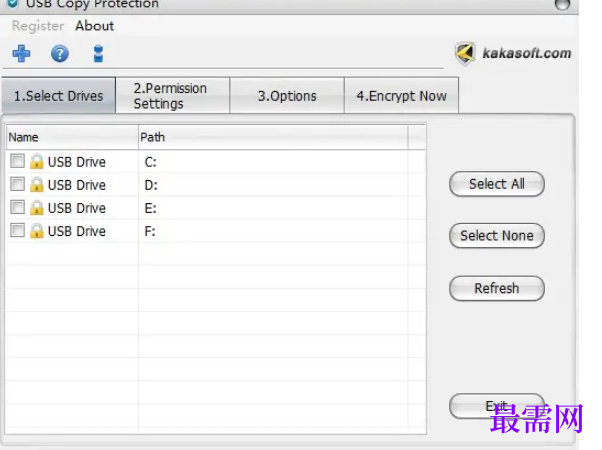Check the checkbox for drive F:

tap(17, 230)
